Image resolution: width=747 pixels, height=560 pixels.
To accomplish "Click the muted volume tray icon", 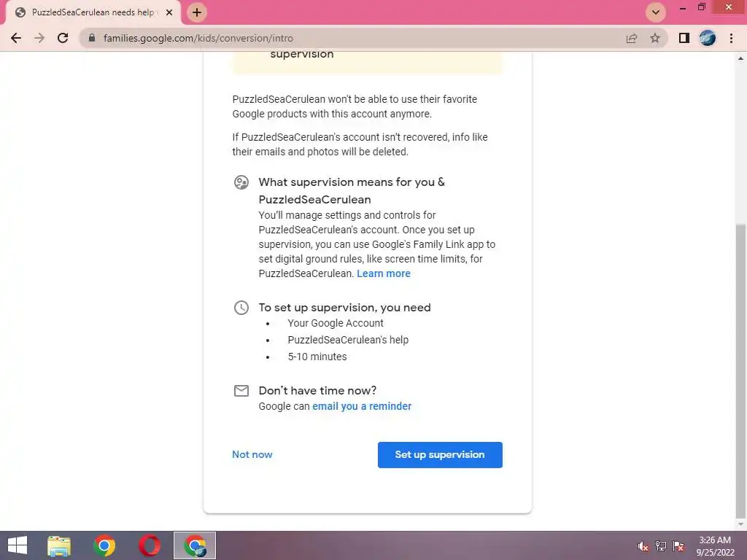I will pos(643,546).
